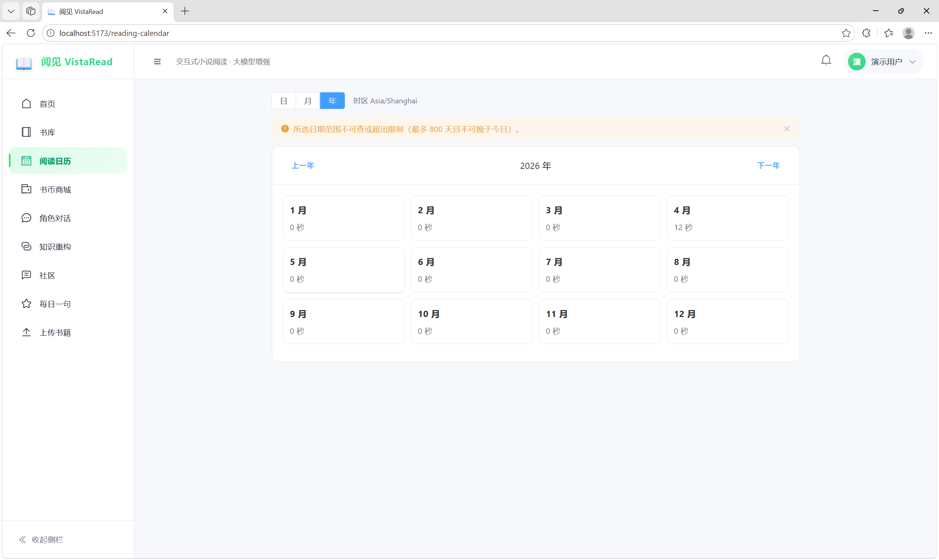The height and width of the screenshot is (560, 939).
Task: Click the warning icon in the alert
Action: (285, 129)
